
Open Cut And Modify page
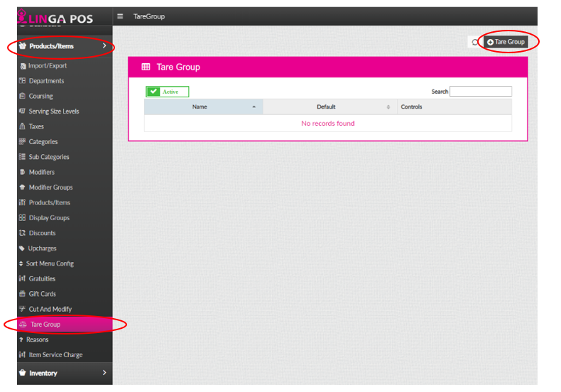(65, 309)
